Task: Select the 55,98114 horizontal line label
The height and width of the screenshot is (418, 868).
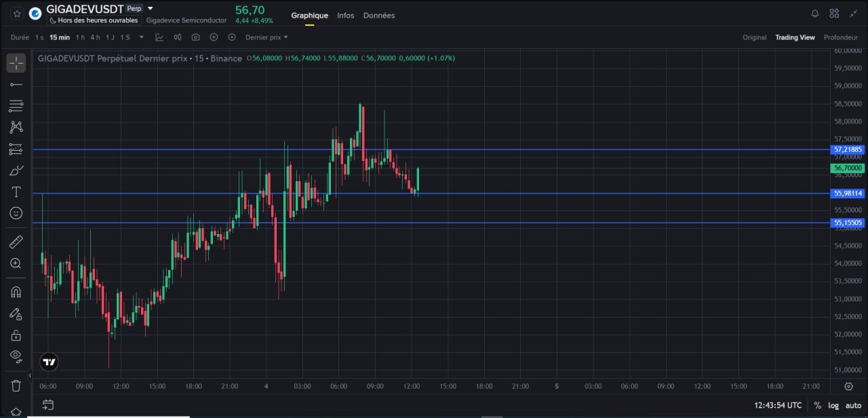Action: (848, 193)
